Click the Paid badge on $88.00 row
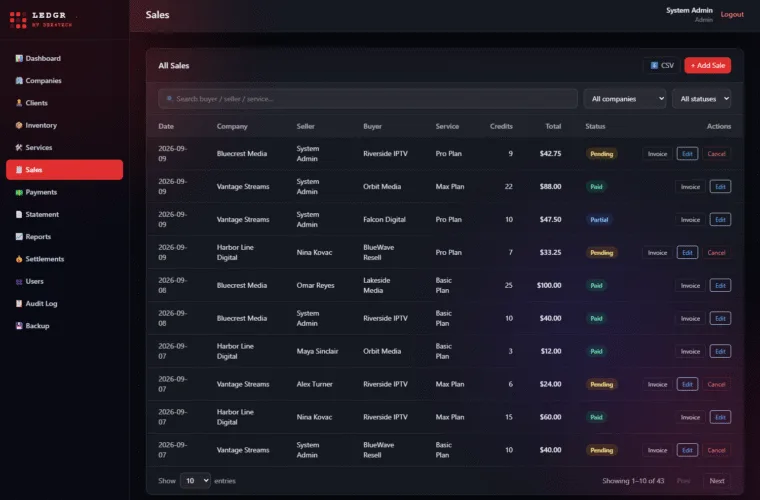Viewport: 760px width, 500px height. pyautogui.click(x=596, y=187)
